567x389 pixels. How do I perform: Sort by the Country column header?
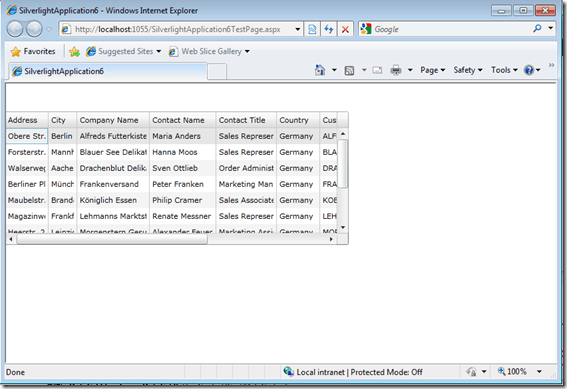298,120
